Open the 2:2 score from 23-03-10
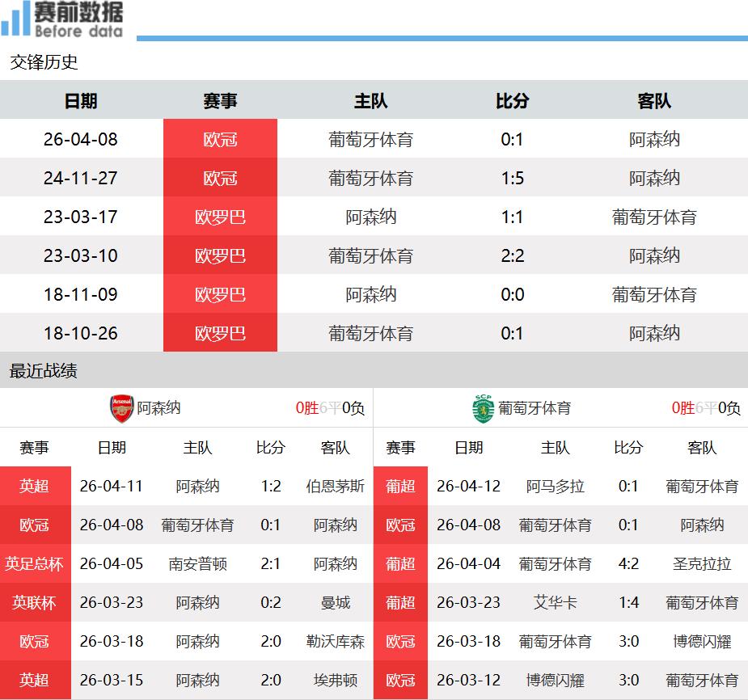Screen dimensions: 748x700 pos(512,255)
